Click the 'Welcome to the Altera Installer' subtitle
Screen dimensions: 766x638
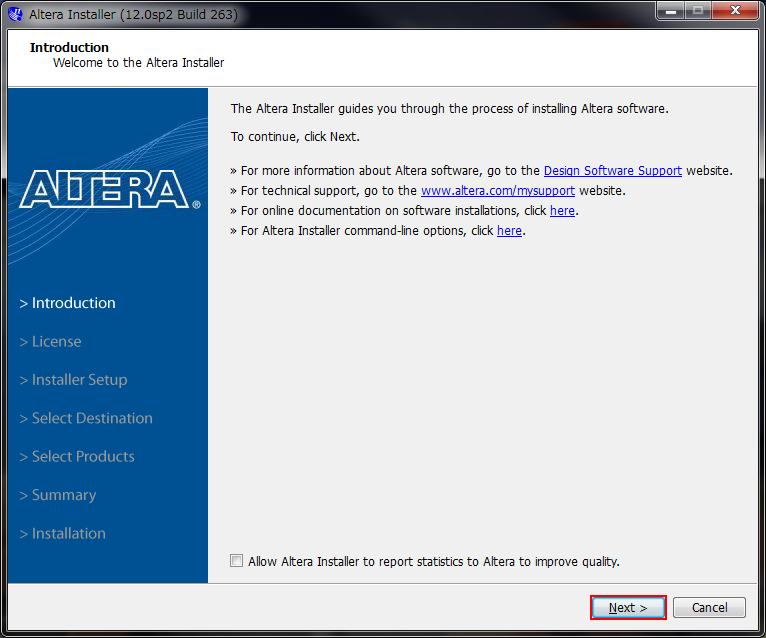(139, 63)
